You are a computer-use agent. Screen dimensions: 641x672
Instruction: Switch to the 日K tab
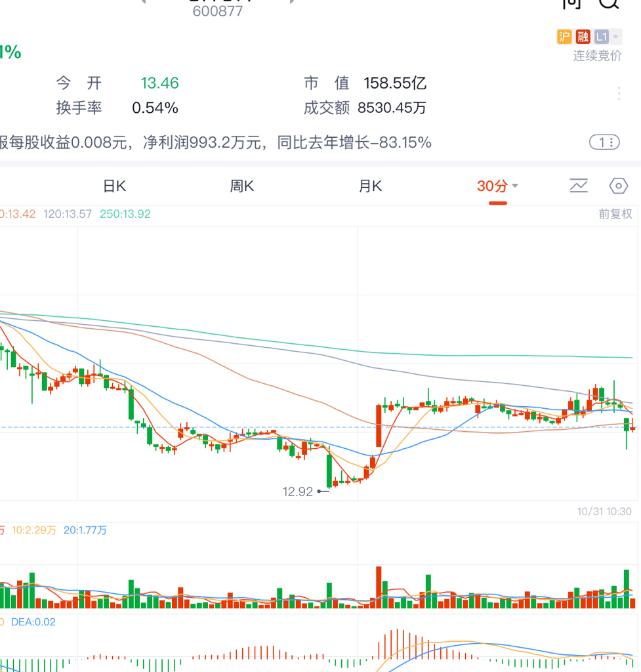[114, 186]
